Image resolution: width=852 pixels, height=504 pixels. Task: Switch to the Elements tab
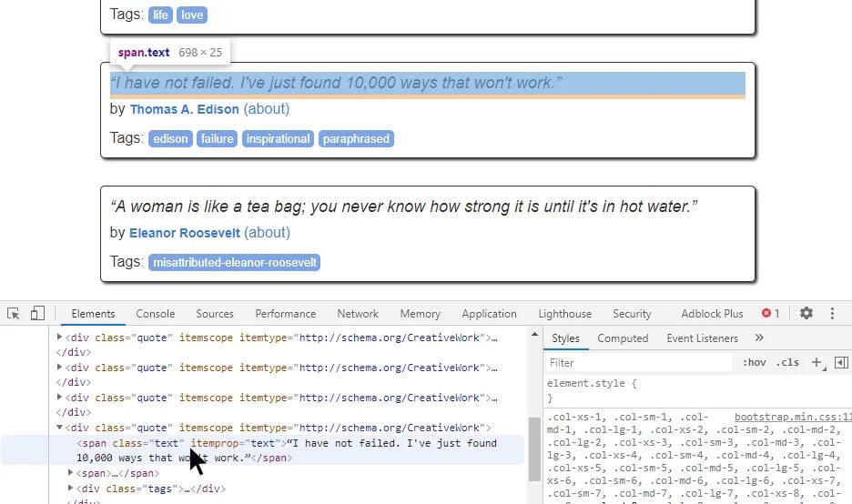(x=93, y=314)
